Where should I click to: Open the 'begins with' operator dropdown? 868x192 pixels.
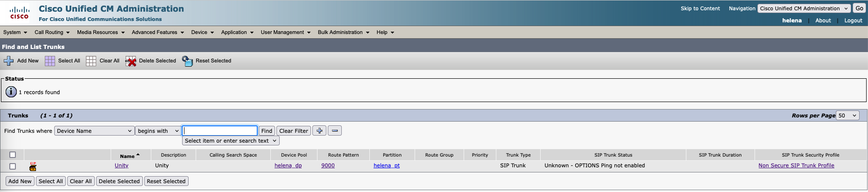click(158, 131)
